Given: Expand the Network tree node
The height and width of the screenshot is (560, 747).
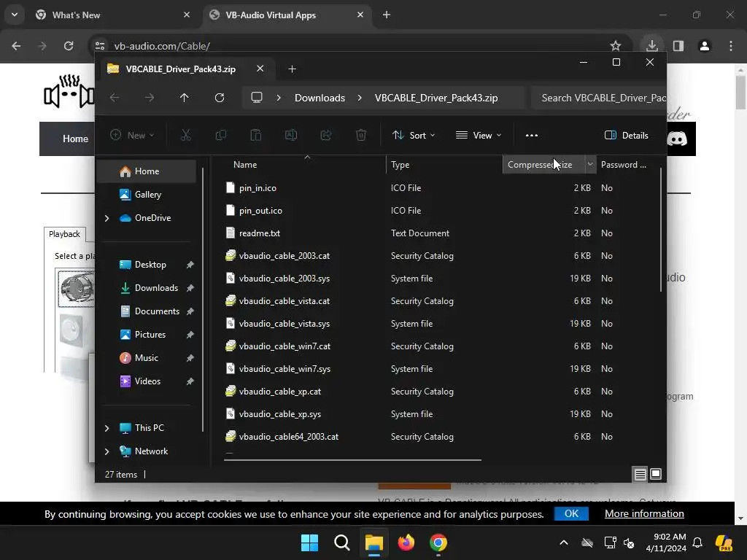Looking at the screenshot, I should [x=107, y=451].
